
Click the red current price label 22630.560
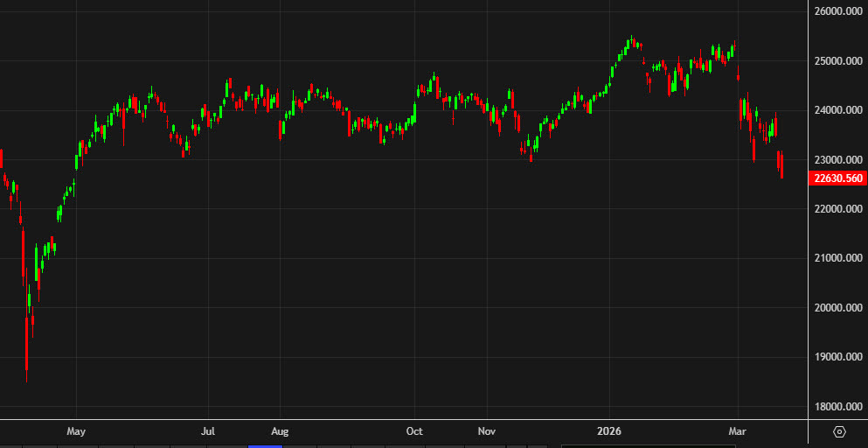[x=838, y=178]
